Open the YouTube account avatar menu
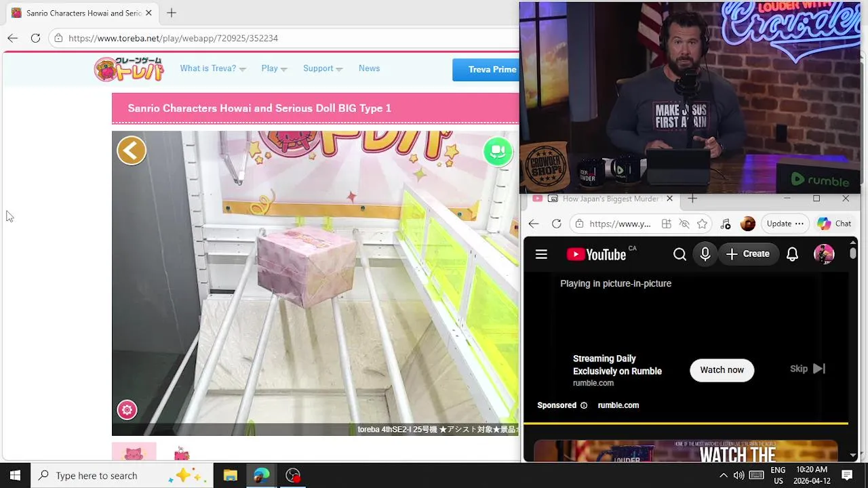 [824, 254]
